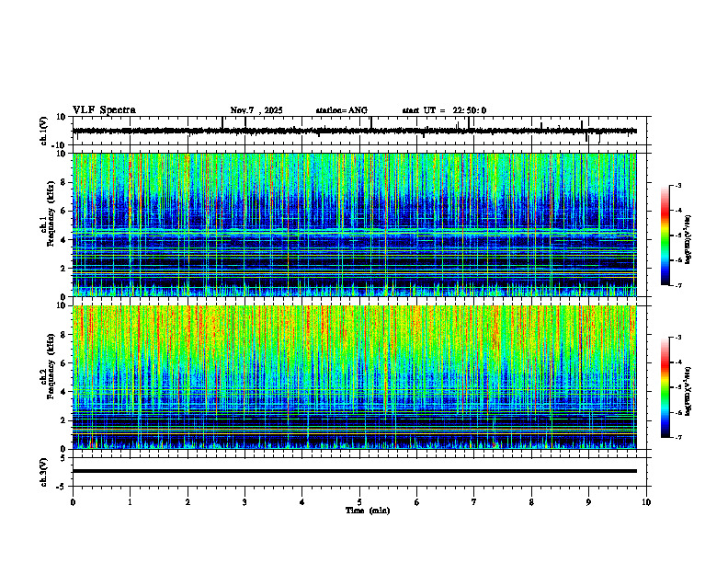The height and width of the screenshot is (563, 728).
Task: Click time axis tick label "9"
Action: 588,502
